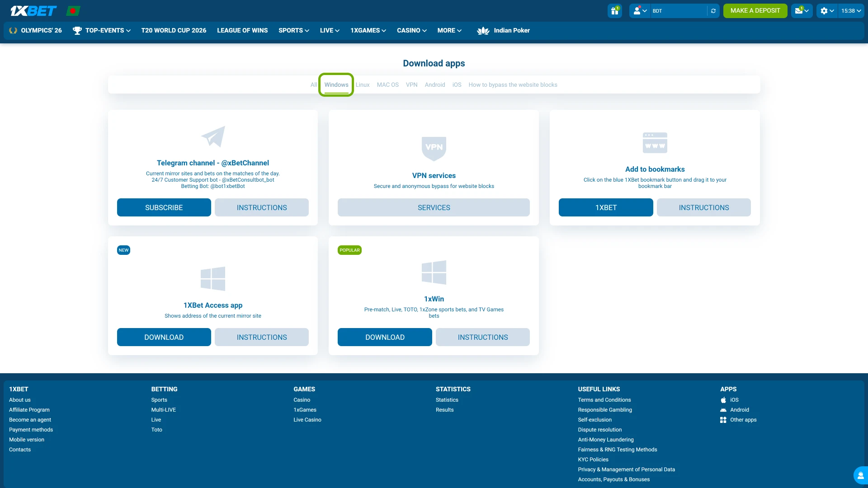The width and height of the screenshot is (868, 488).
Task: Open the account profile dropdown
Action: click(x=639, y=10)
